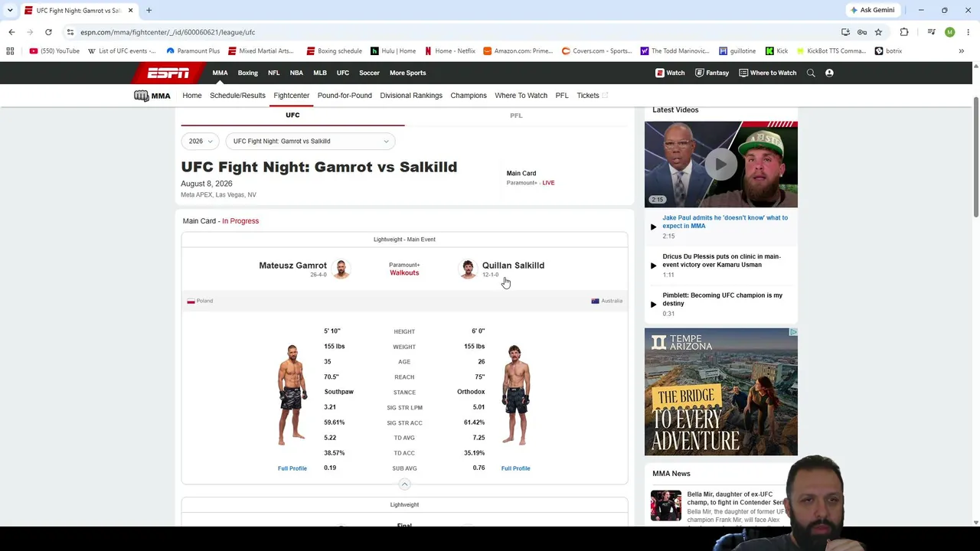Open the new tab plus button
This screenshot has height=551, width=980.
pyautogui.click(x=149, y=10)
